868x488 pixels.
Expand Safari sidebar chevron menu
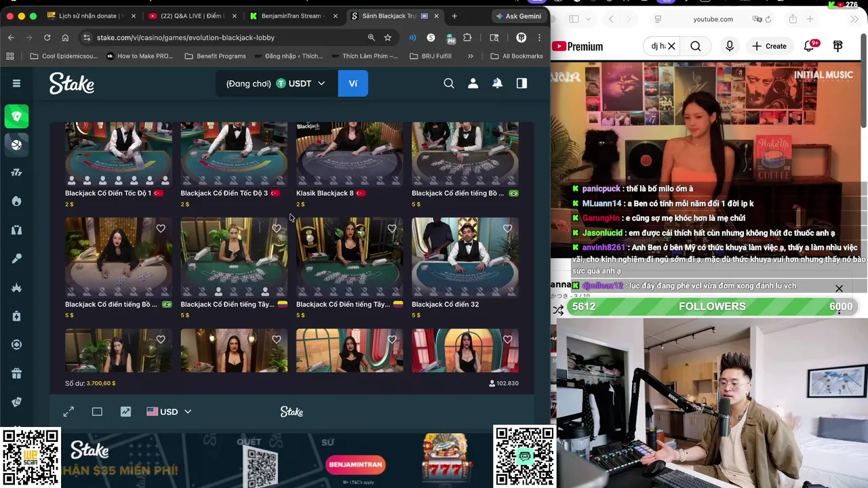pyautogui.click(x=588, y=19)
